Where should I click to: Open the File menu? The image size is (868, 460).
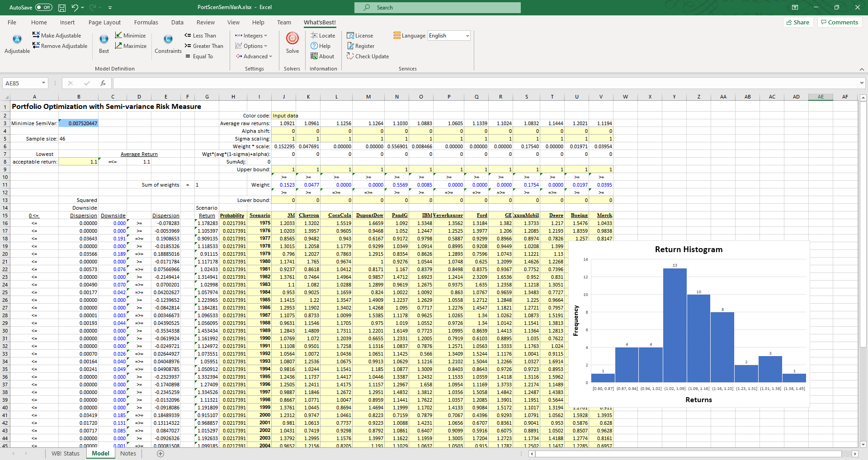(12, 22)
